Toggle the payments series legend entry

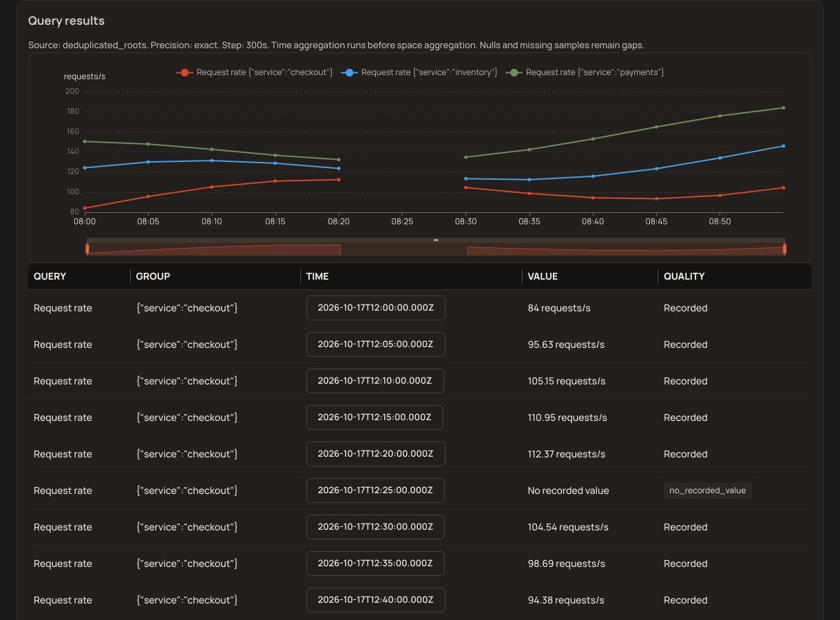coord(585,72)
